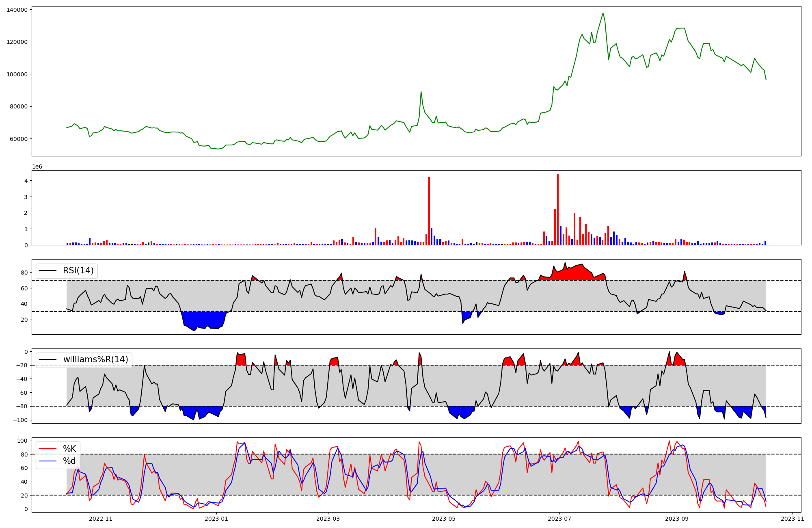Click the 2023-03 date tick label
The image size is (812, 528).
pyautogui.click(x=328, y=519)
